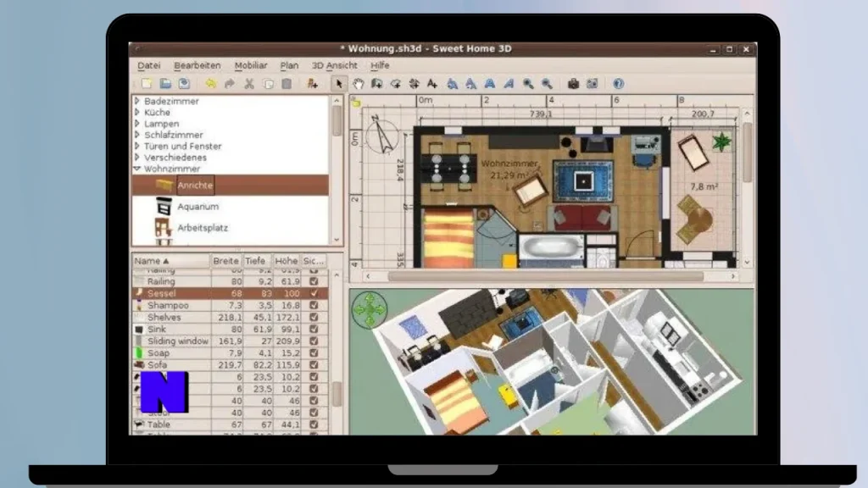Click the Cut scissors icon
The height and width of the screenshot is (488, 868).
[249, 84]
